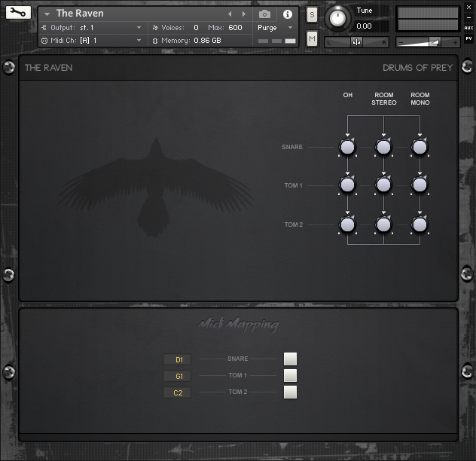Click the camera snapshot icon
This screenshot has width=476, height=461.
pos(265,14)
